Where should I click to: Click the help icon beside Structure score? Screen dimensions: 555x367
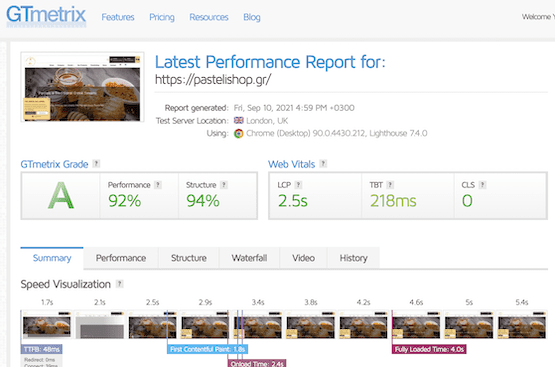click(224, 185)
